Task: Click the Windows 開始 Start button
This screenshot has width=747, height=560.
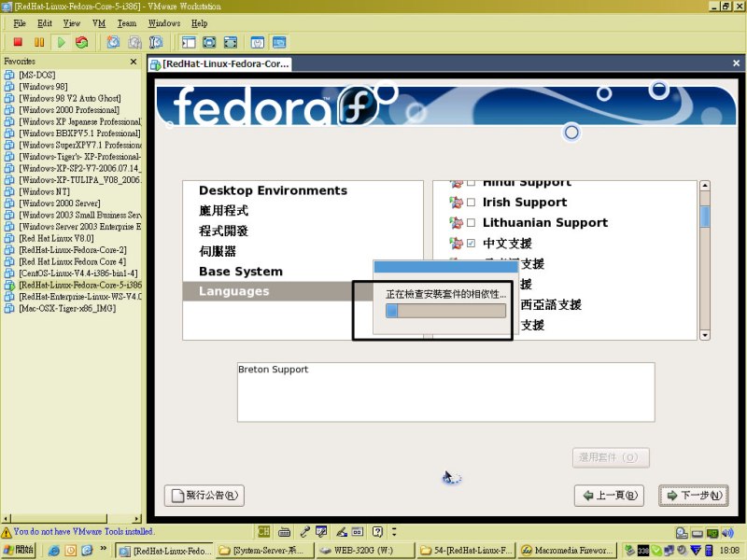Action: (19, 550)
